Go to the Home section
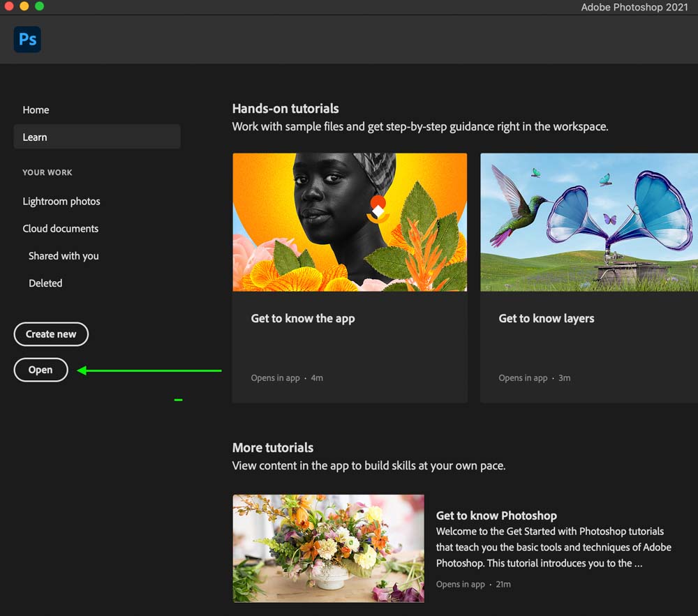698x616 pixels. [36, 110]
